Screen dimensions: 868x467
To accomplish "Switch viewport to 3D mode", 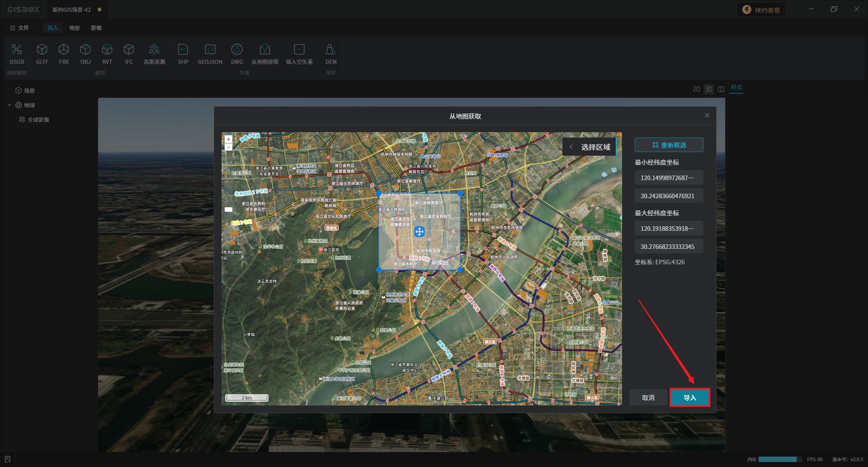I will 708,90.
